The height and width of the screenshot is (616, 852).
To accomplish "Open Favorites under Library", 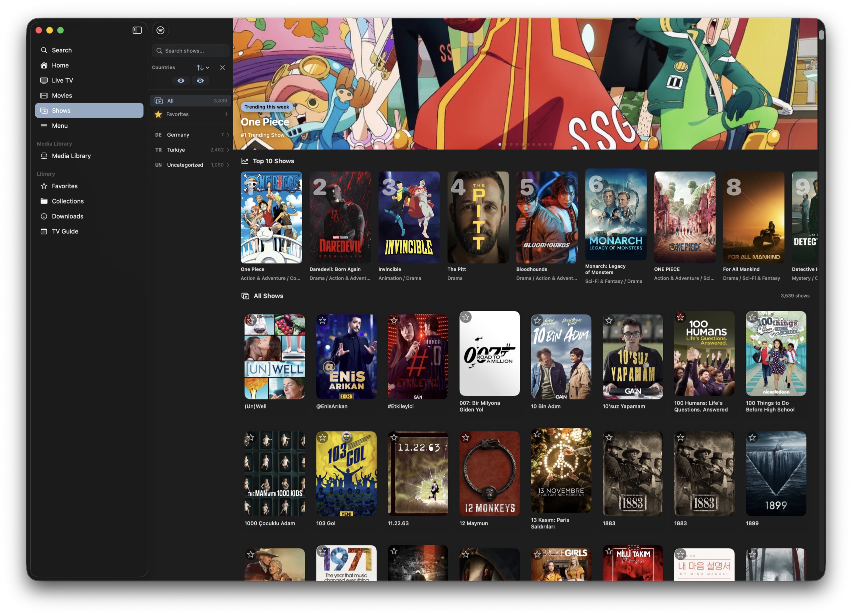I will (x=89, y=186).
